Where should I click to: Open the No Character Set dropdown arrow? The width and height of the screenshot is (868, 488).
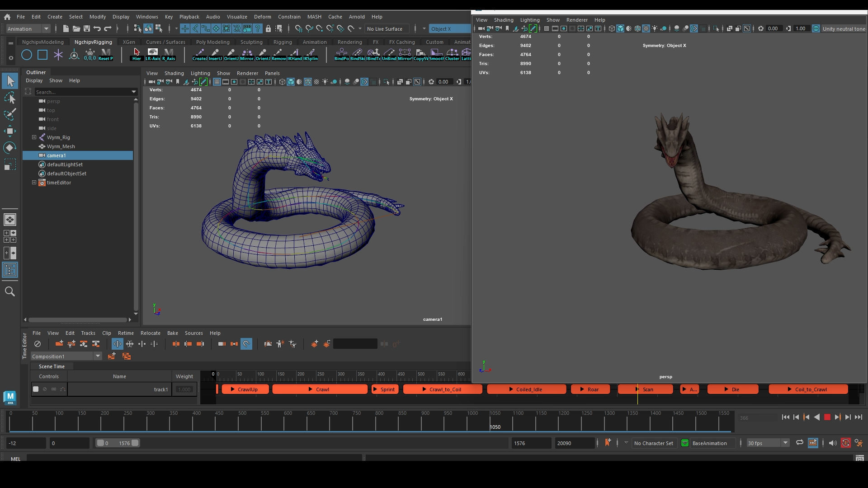[x=626, y=443]
